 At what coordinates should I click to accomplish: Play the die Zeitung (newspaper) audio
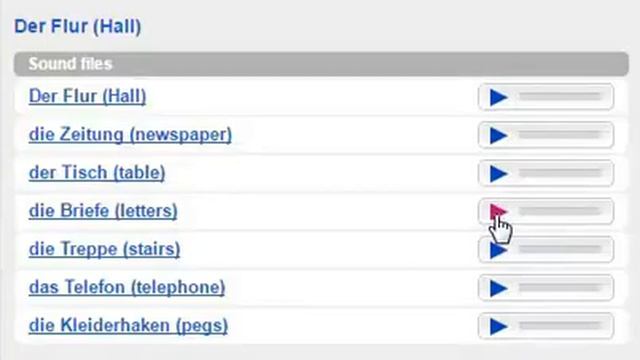coord(498,136)
